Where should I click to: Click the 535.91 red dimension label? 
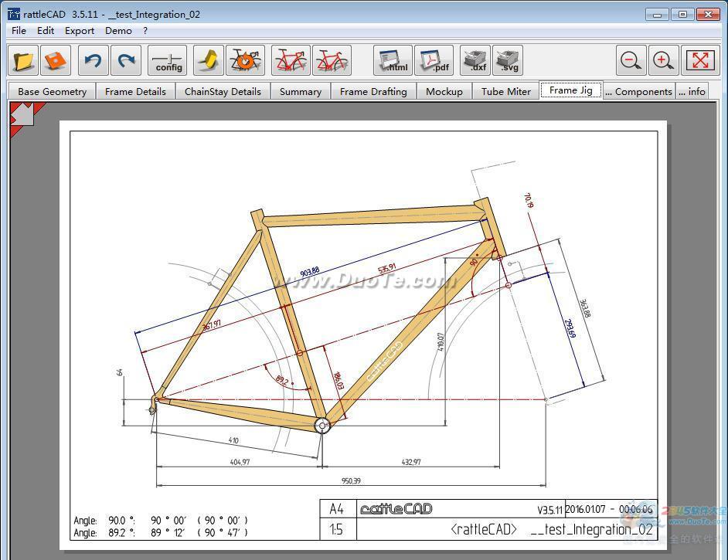pos(386,269)
